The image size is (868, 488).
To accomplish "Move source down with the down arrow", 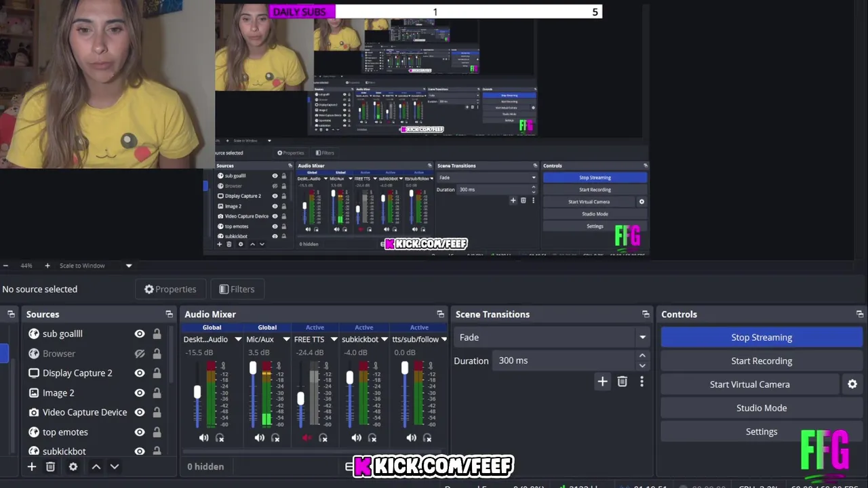I will click(115, 466).
